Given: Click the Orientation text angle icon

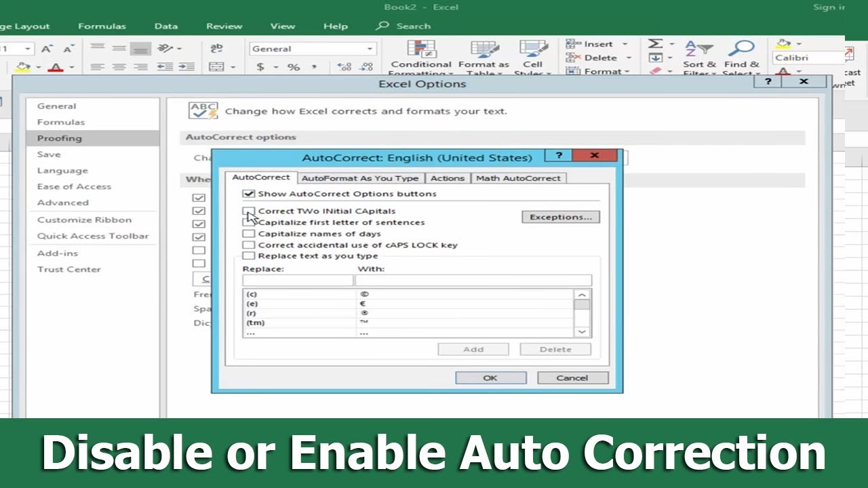Looking at the screenshot, I should point(165,48).
